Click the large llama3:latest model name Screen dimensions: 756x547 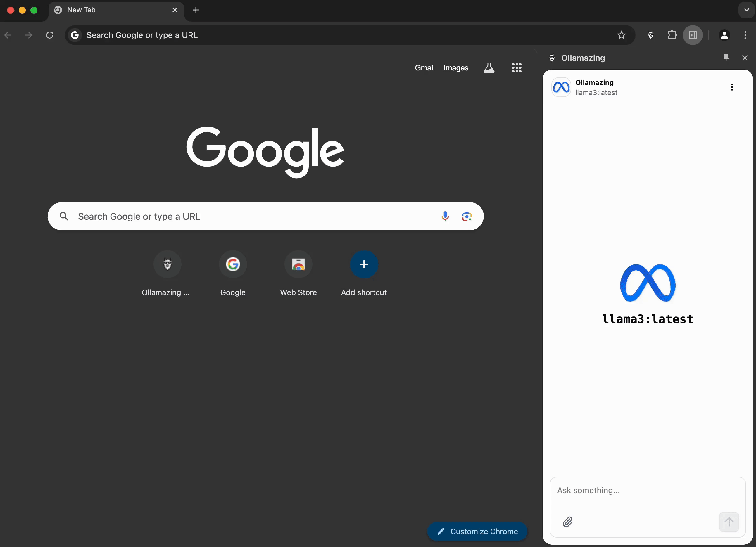(647, 319)
